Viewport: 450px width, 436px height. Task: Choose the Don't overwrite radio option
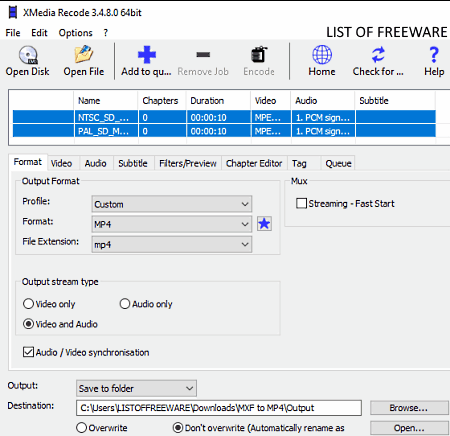click(x=178, y=428)
